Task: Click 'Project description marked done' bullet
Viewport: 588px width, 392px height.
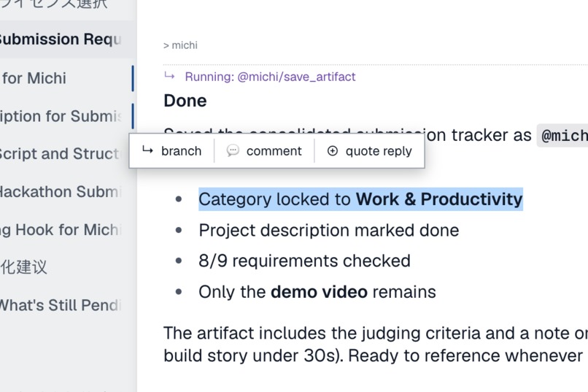Action: [328, 230]
